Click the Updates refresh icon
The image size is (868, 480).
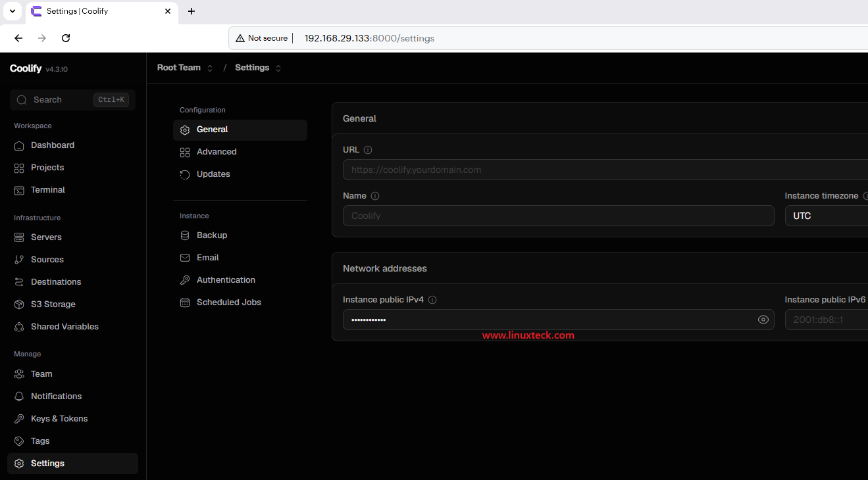pyautogui.click(x=185, y=174)
